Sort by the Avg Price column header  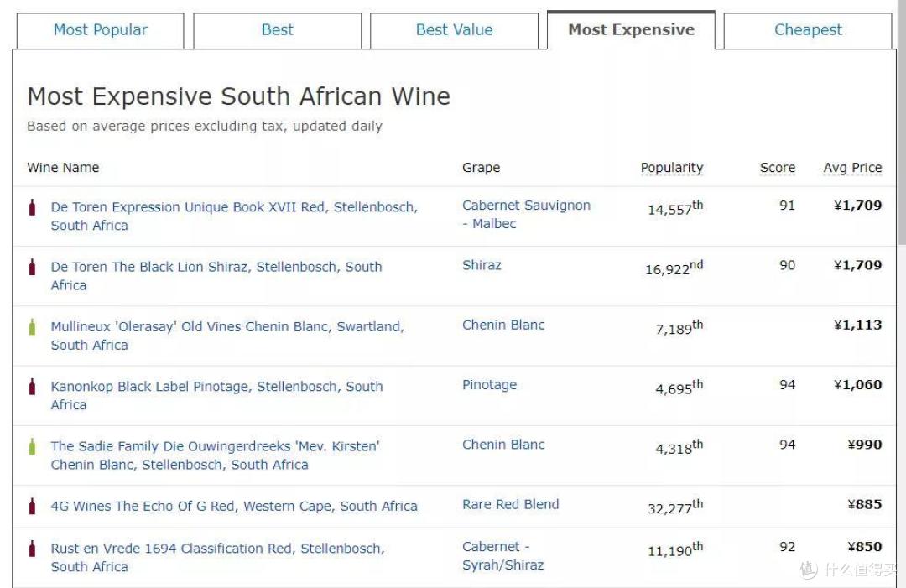[852, 168]
